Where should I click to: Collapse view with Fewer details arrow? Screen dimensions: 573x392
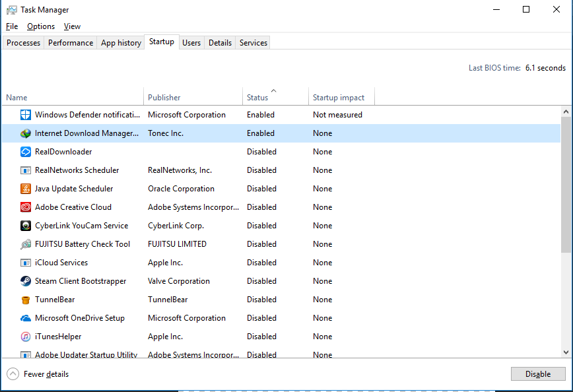pyautogui.click(x=13, y=374)
